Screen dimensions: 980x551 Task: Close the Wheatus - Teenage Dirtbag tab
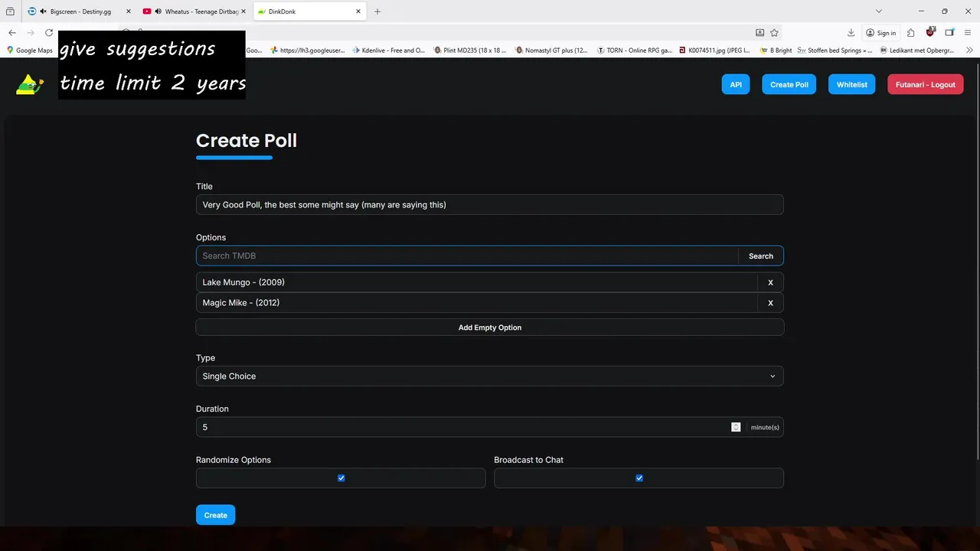pos(243,11)
